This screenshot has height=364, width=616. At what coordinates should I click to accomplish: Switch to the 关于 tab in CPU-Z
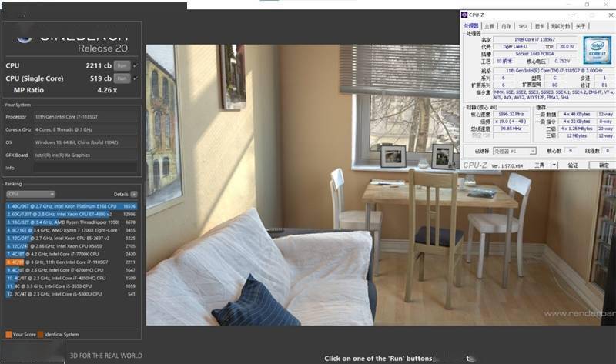[581, 26]
